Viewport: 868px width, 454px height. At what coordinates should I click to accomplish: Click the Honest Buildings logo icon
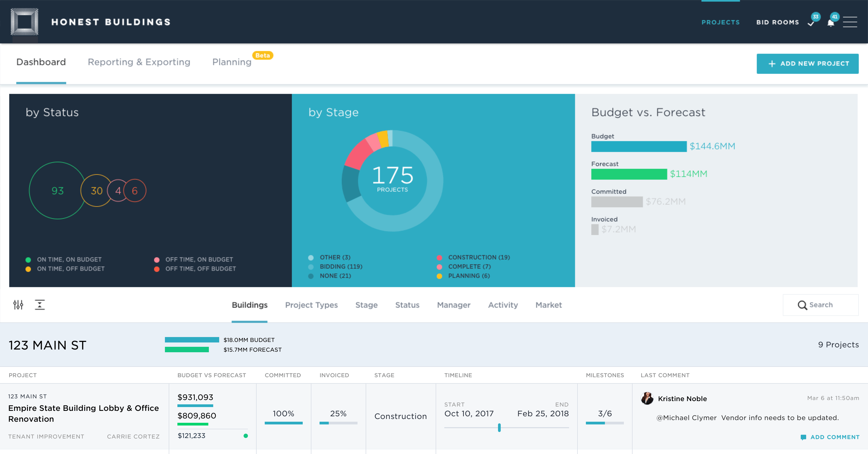24,22
